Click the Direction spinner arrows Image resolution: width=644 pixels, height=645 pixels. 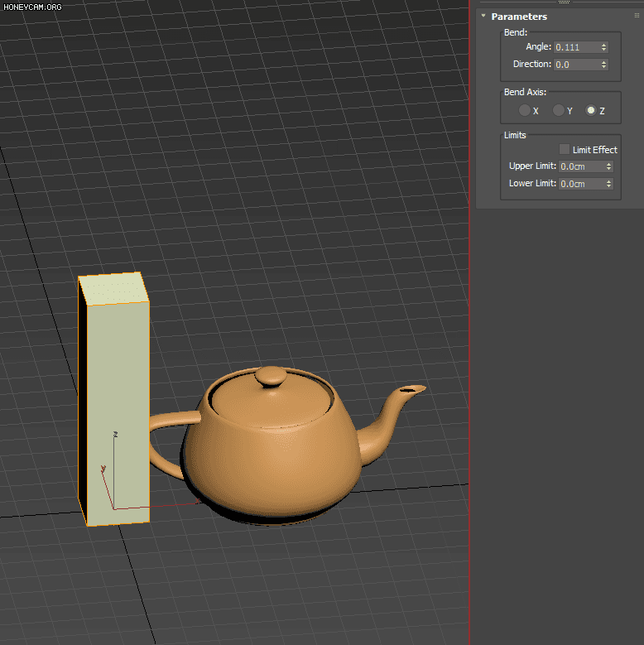click(603, 65)
